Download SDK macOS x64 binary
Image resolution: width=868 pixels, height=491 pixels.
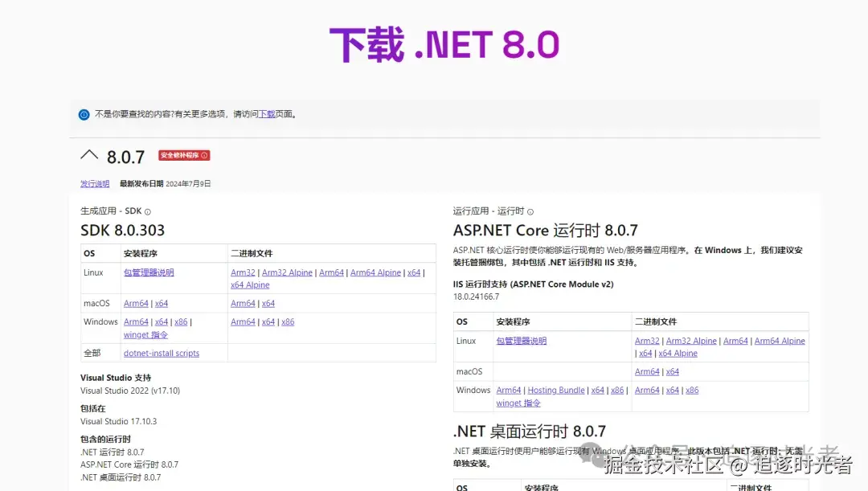[x=268, y=303]
